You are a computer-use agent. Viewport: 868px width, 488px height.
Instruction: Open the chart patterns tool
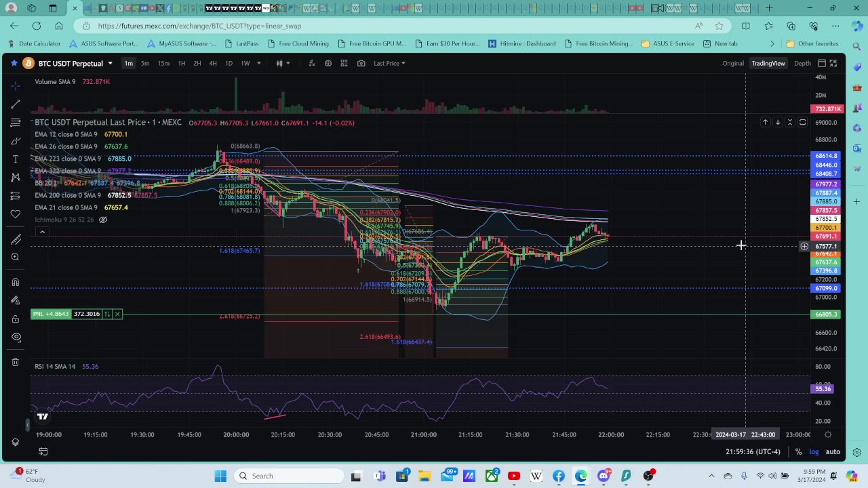pyautogui.click(x=16, y=178)
